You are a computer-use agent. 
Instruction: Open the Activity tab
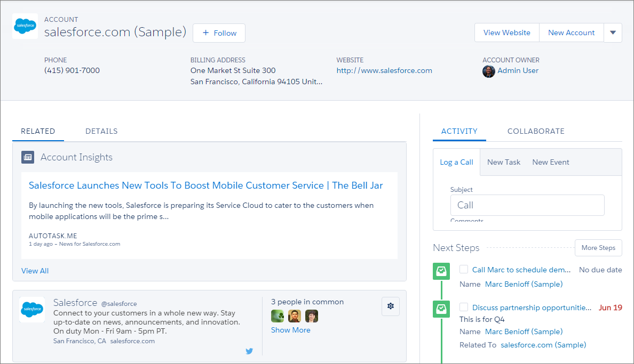click(x=459, y=131)
